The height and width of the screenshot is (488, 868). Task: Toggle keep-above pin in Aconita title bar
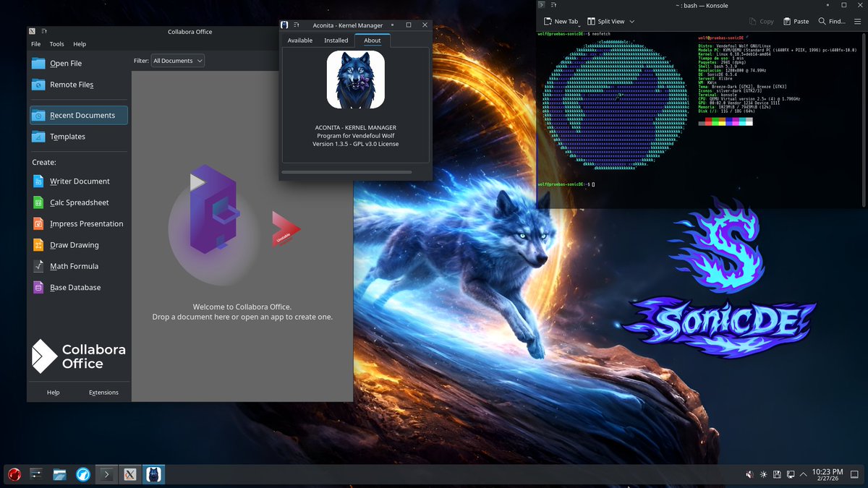point(297,25)
